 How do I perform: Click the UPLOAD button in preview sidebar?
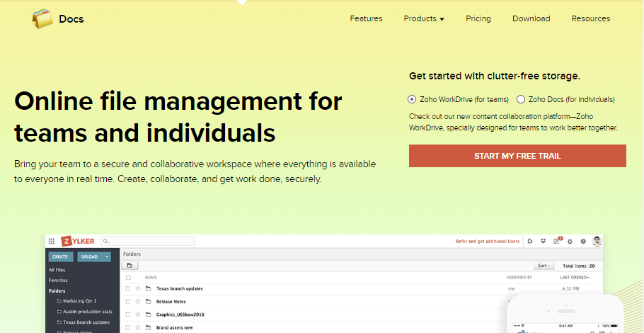(x=90, y=256)
